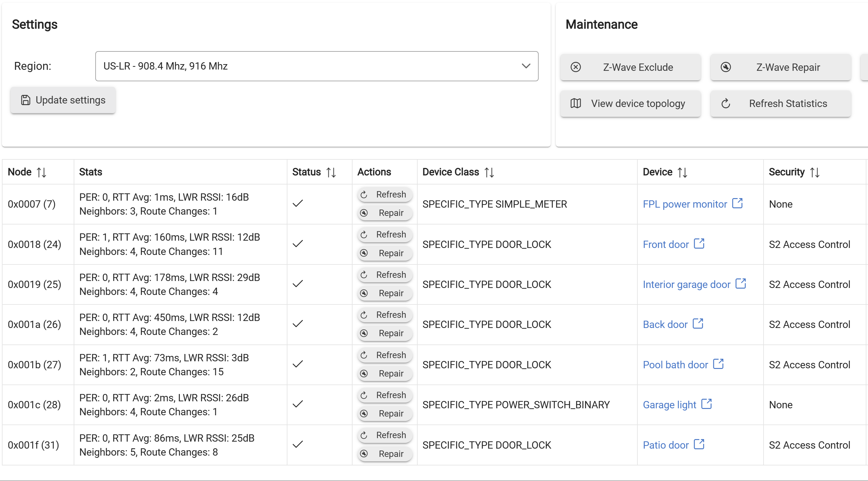Click the Z-Wave Exclude circled-x icon
868x481 pixels.
click(x=575, y=67)
